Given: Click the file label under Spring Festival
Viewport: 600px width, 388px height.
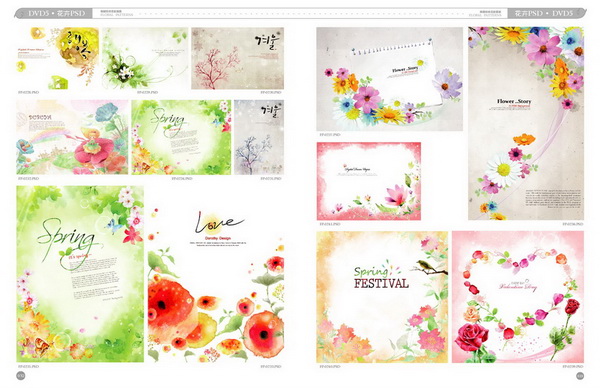Looking at the screenshot, I should (330, 367).
